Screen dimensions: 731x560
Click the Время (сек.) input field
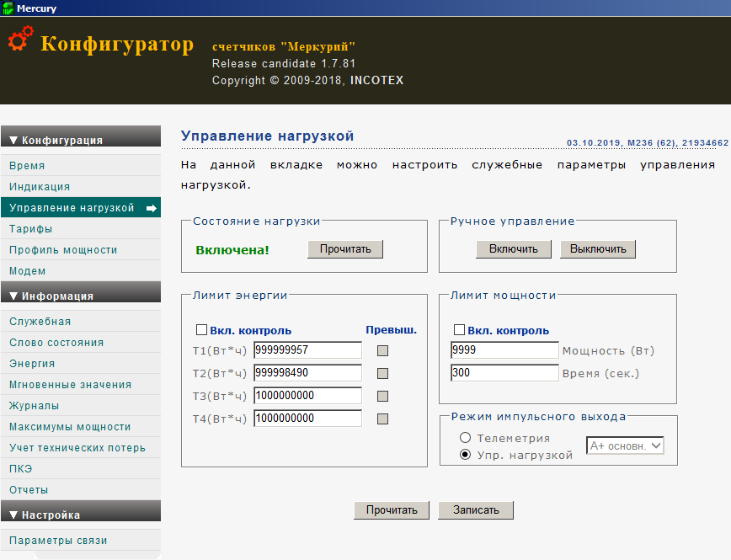point(504,373)
